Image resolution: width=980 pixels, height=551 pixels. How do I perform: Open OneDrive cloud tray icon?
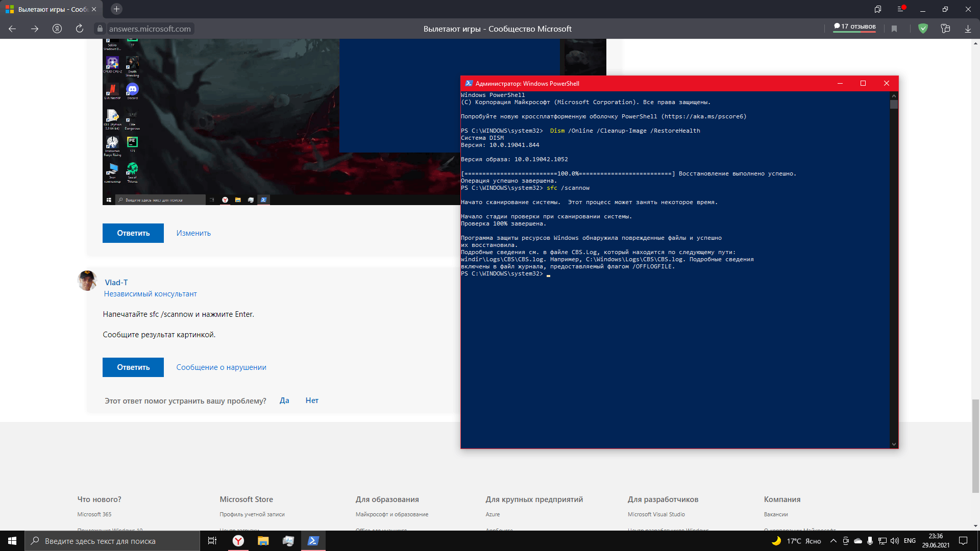point(858,541)
